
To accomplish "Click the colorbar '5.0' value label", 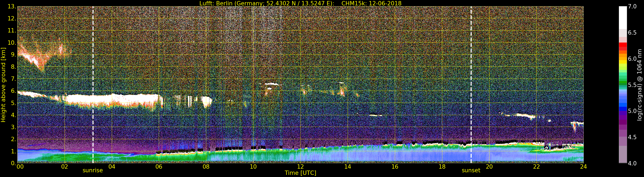I will [x=632, y=111].
